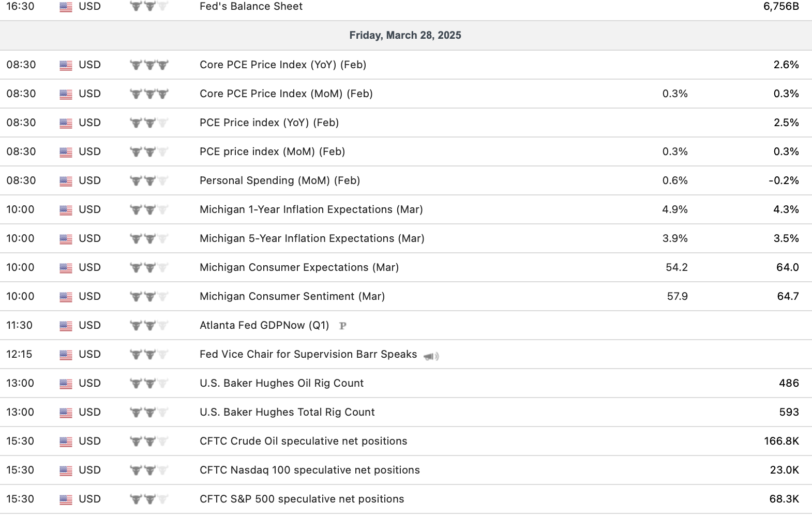The width and height of the screenshot is (812, 517).
Task: Click US flag in Fed's Balance Sheet row
Action: (x=66, y=7)
